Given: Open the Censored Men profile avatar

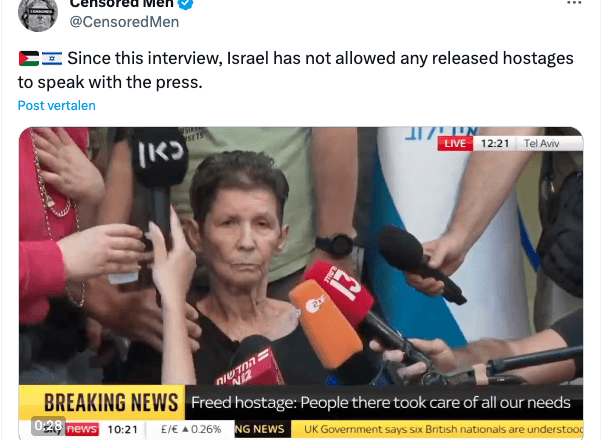Looking at the screenshot, I should pyautogui.click(x=38, y=15).
